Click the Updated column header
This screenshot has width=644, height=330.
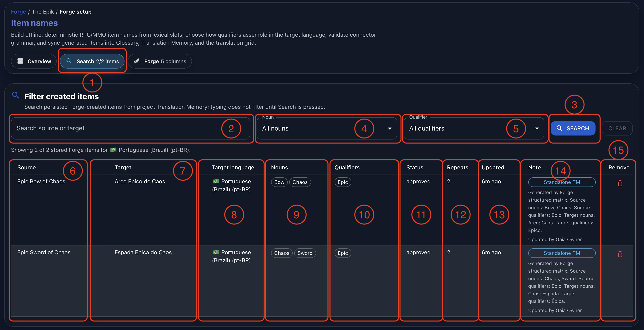[x=493, y=168]
